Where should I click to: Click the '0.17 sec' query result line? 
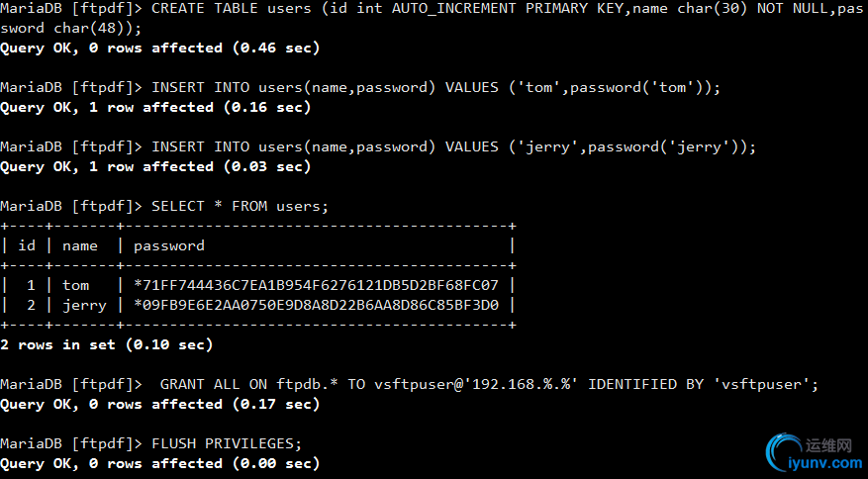click(160, 404)
